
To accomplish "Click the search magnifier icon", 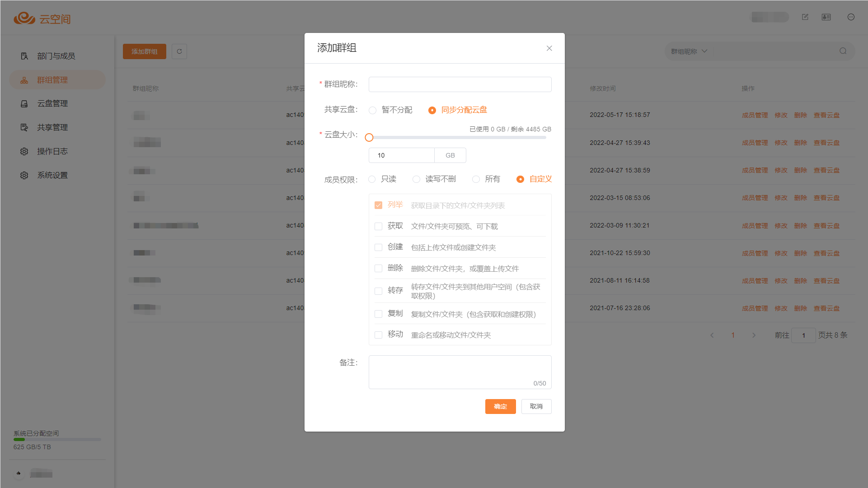I will coord(843,51).
